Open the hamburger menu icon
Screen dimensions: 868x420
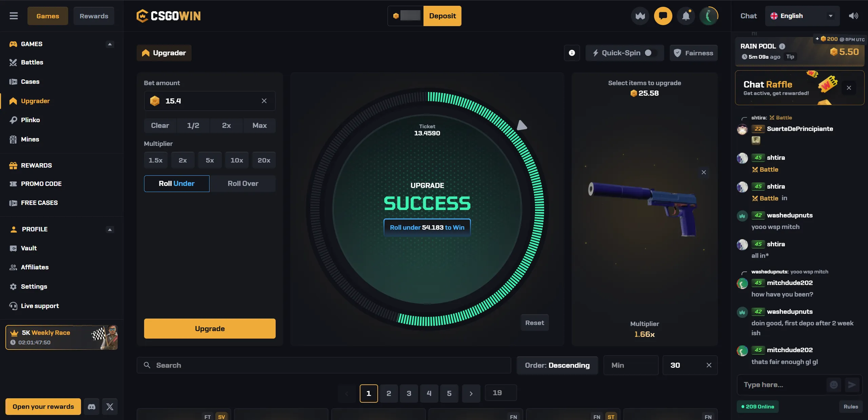tap(14, 16)
